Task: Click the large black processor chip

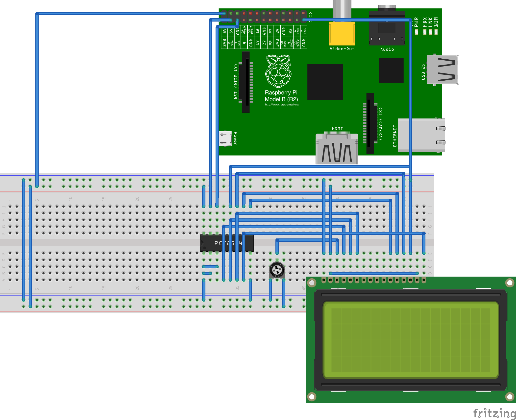Action: 325,82
